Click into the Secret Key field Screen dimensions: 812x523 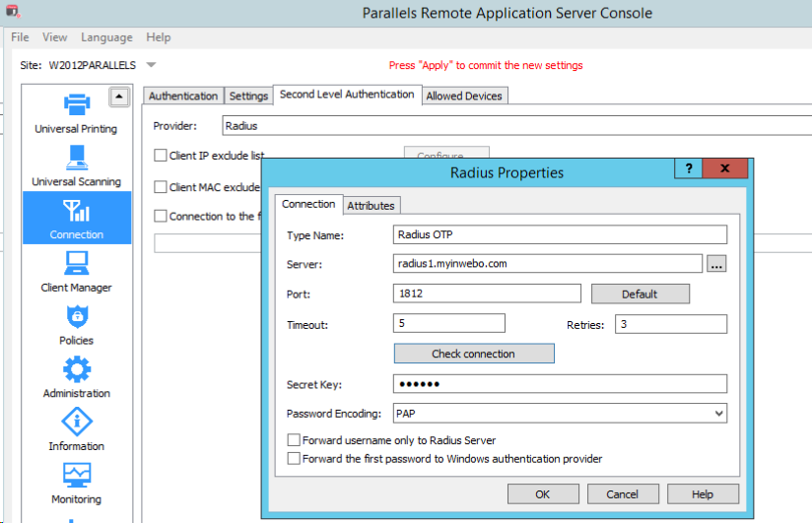(560, 383)
